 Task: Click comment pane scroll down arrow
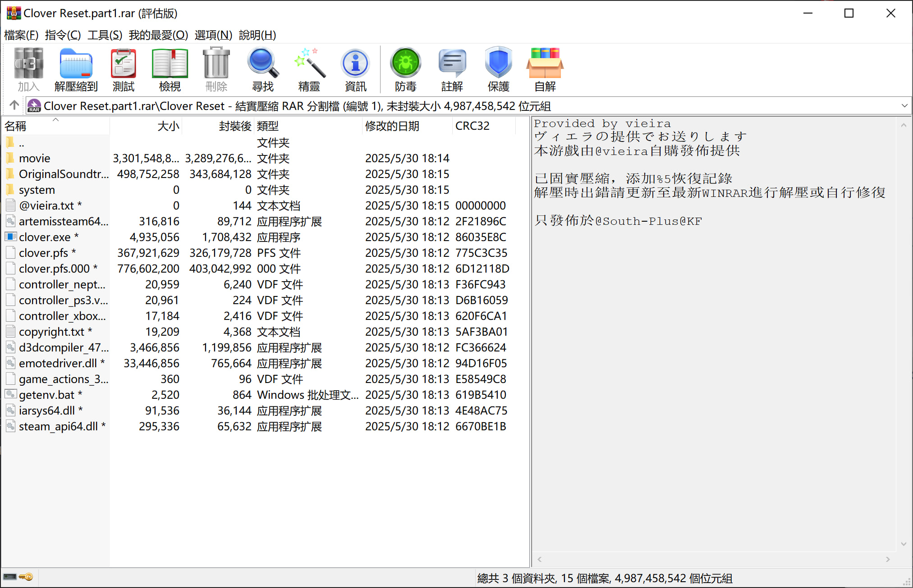(x=904, y=544)
